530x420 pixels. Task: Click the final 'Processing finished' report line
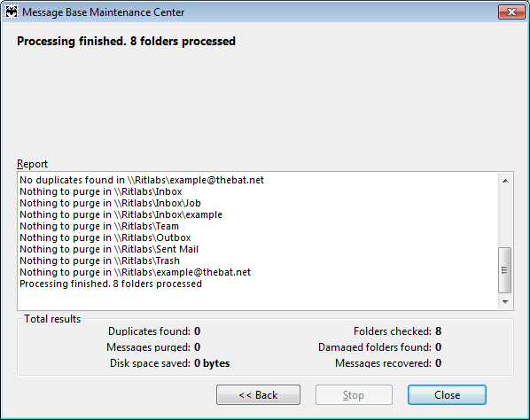click(111, 284)
